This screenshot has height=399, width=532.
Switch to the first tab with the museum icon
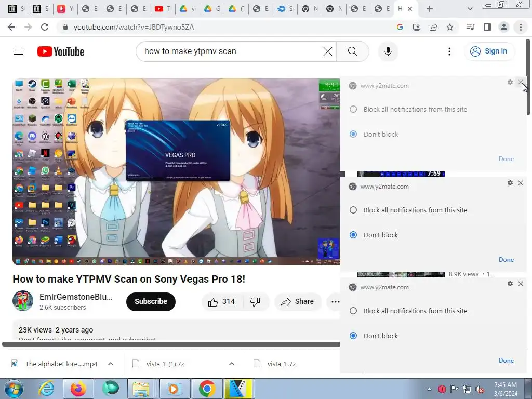click(16, 9)
